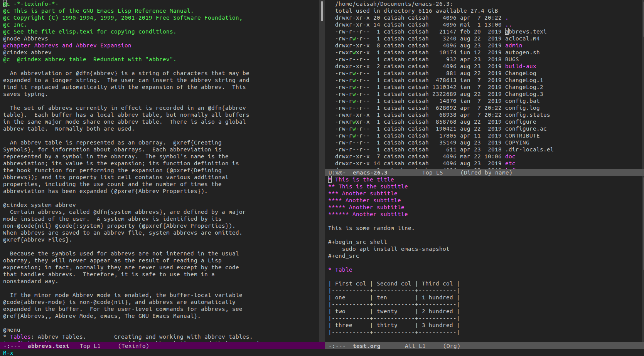Click the 'twenty' cell in org table
The height and width of the screenshot is (356, 644).
[387, 311]
